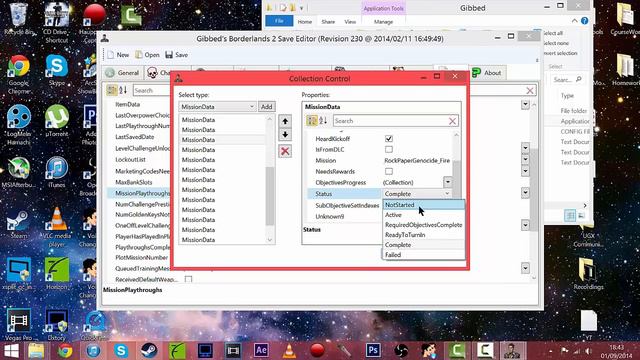This screenshot has height=360, width=640.
Task: Open the View tab in Gibbed Explorer window
Action: click(x=350, y=22)
